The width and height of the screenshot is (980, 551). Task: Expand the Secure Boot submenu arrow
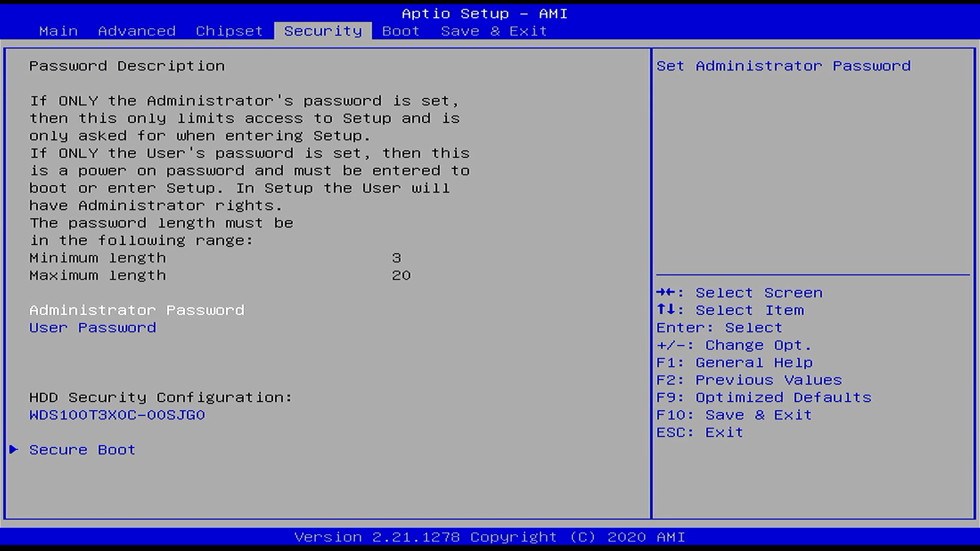14,449
